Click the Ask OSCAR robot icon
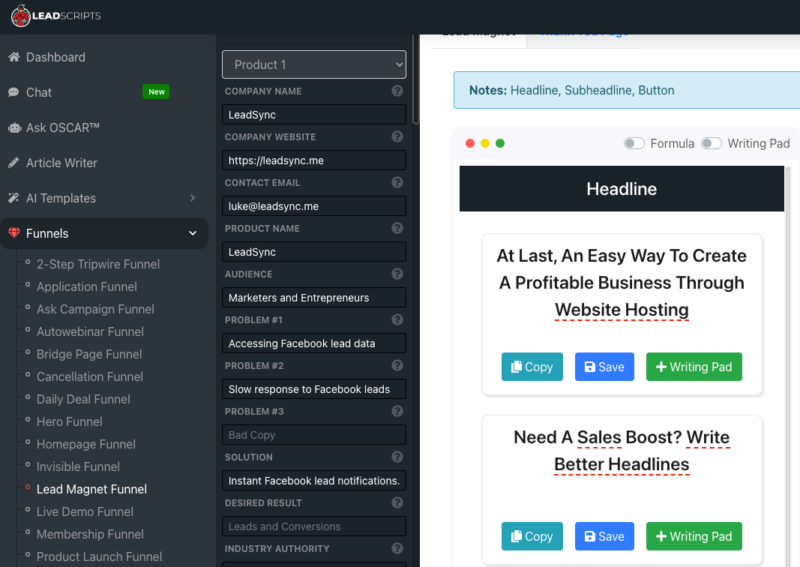800x567 pixels. pyautogui.click(x=14, y=128)
